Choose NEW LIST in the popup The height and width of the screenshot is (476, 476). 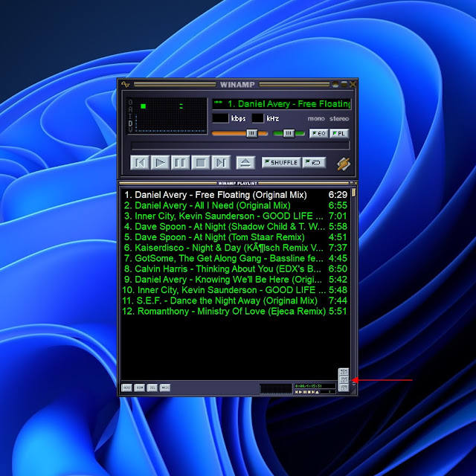pyautogui.click(x=344, y=372)
